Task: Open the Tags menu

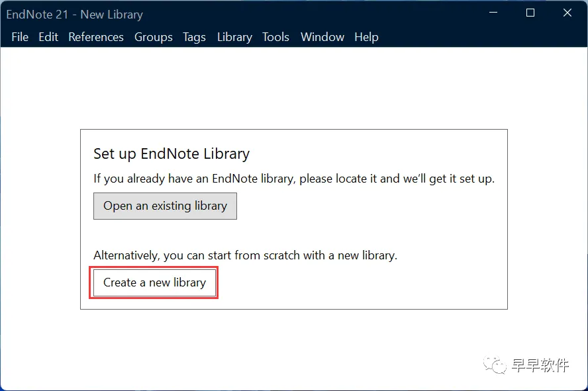Action: pos(194,37)
